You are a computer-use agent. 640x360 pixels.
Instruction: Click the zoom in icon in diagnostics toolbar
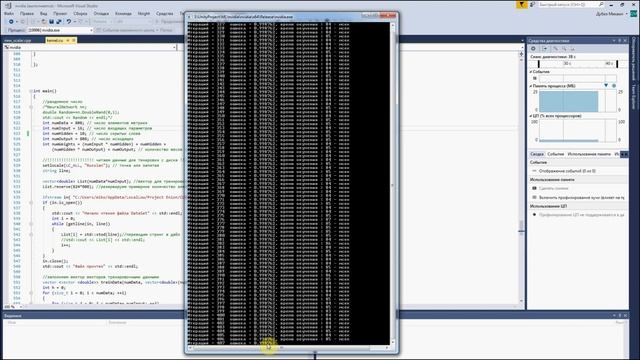(x=556, y=49)
